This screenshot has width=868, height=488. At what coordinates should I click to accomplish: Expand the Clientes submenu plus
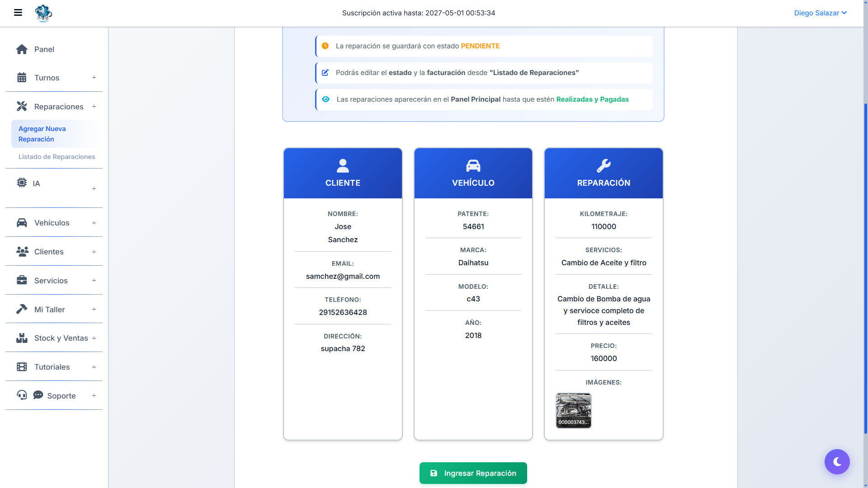click(x=94, y=252)
